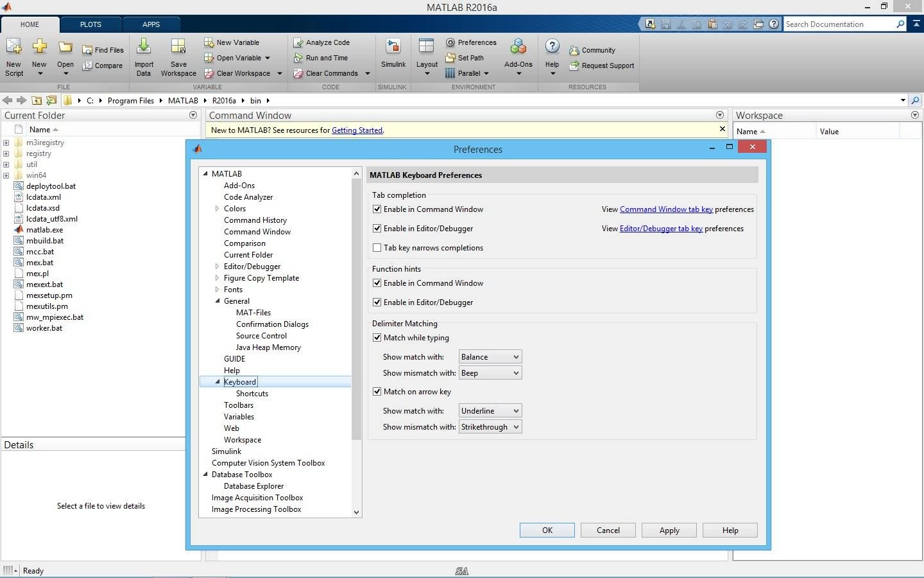Collapse the General tree node
This screenshot has height=578, width=924.
(x=218, y=301)
